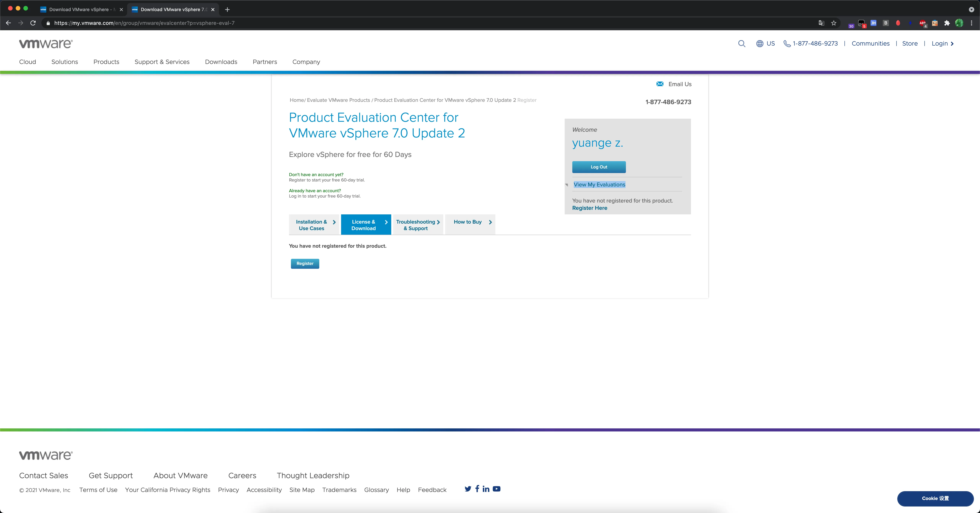Switch to the Troubleshooting & Support tab

click(418, 225)
